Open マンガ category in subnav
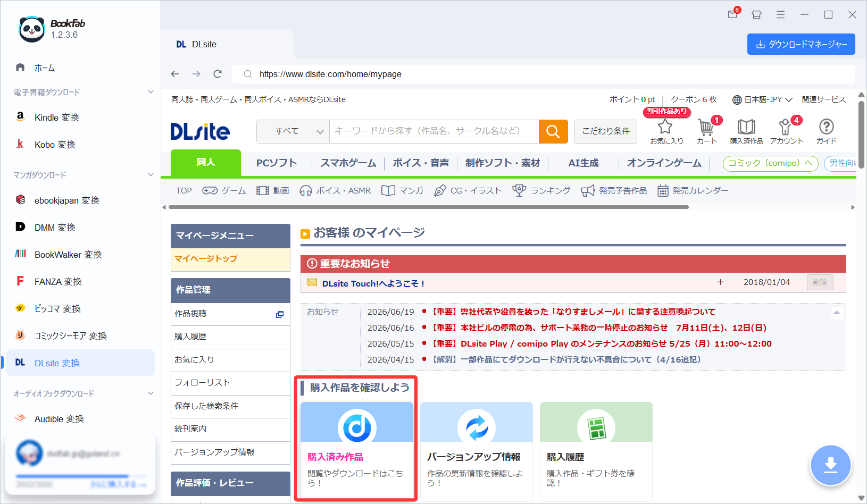The width and height of the screenshot is (867, 504). coord(403,190)
